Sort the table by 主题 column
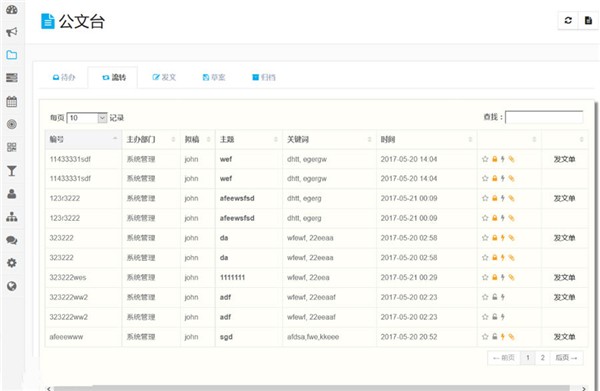 tap(249, 139)
